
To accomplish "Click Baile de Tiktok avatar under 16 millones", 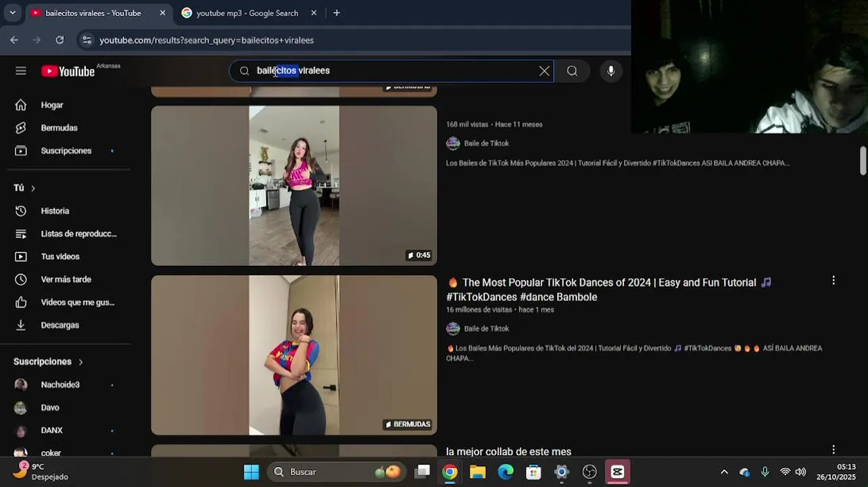I will tap(453, 329).
